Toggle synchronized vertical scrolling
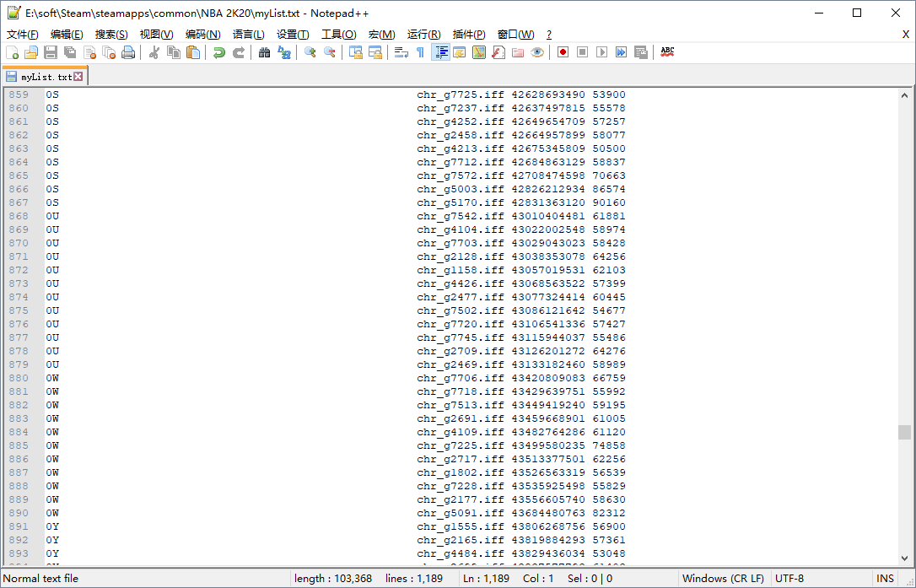Screen dimensions: 916x588 356,52
